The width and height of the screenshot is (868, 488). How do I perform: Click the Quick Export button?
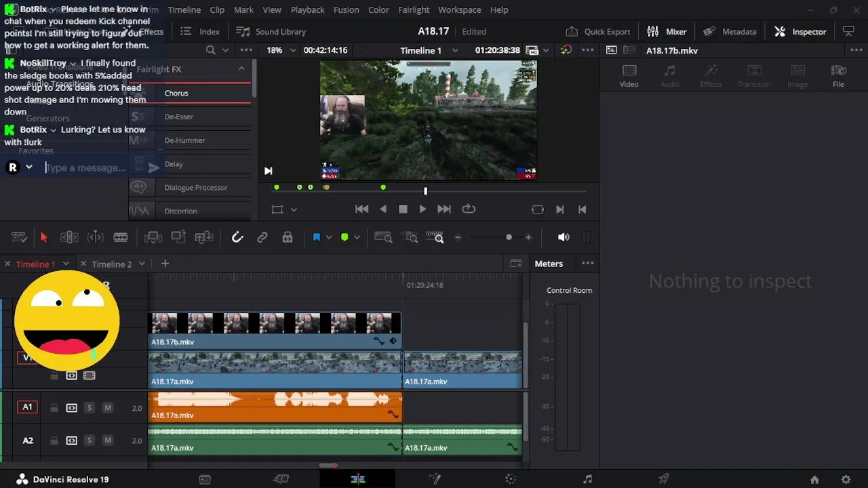[x=598, y=32]
